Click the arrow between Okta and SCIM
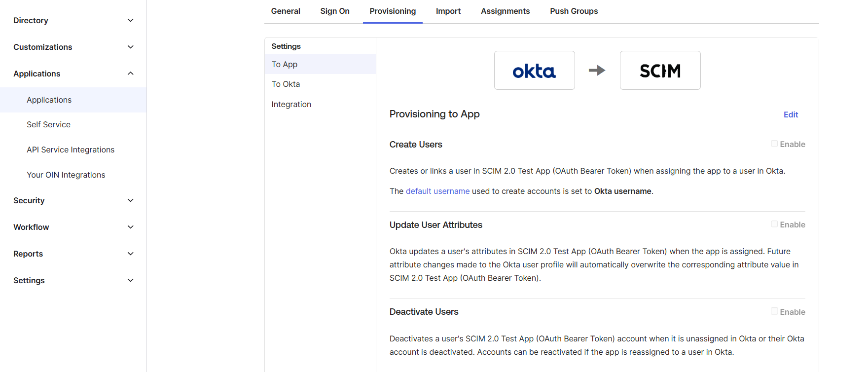 [x=597, y=71]
